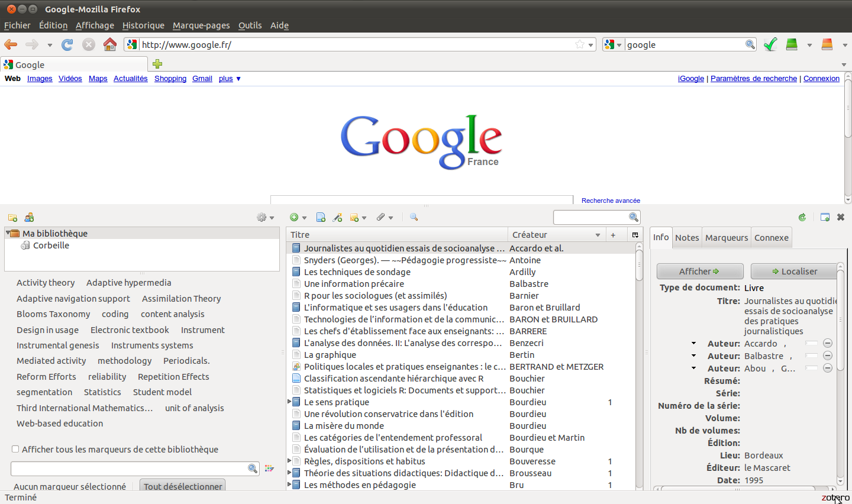Click the green Zotero sync icon

(x=802, y=218)
